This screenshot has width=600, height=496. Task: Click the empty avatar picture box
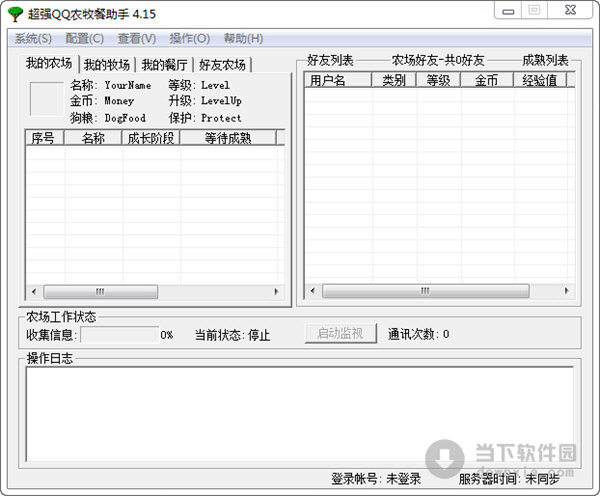click(47, 99)
